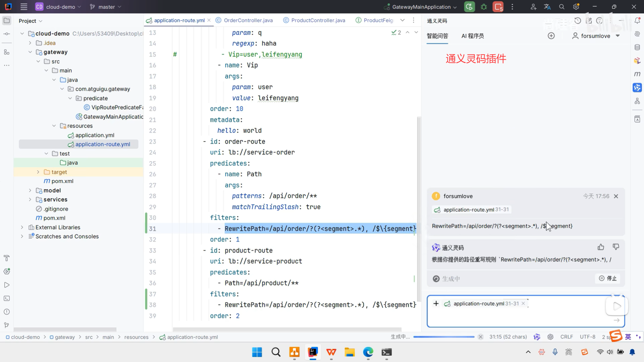The height and width of the screenshot is (362, 644).
Task: Toggle the Project tool window folder icon
Action: 7,21
